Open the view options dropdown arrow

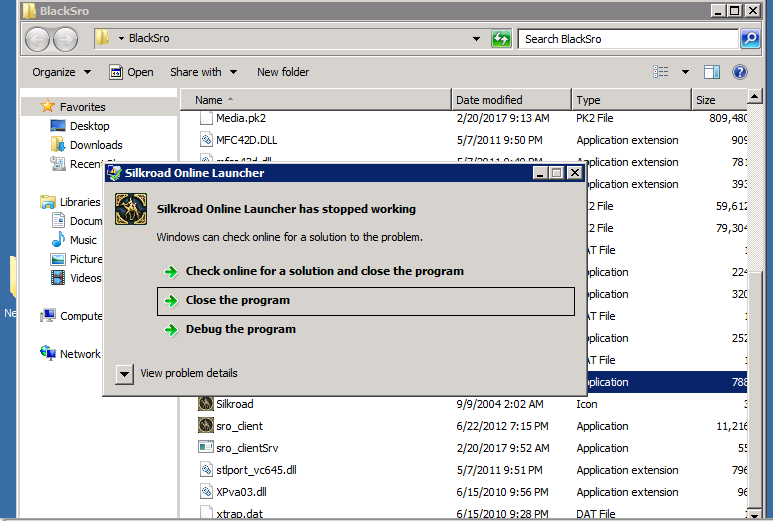[x=685, y=72]
